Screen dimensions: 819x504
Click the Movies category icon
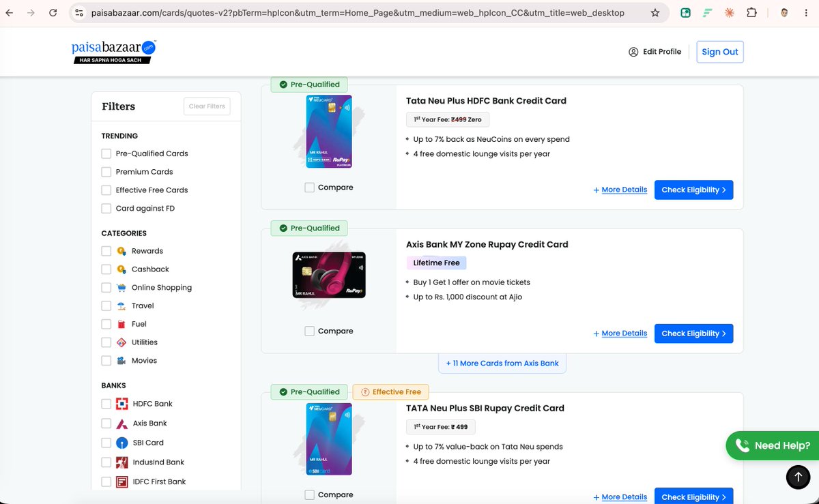point(121,361)
